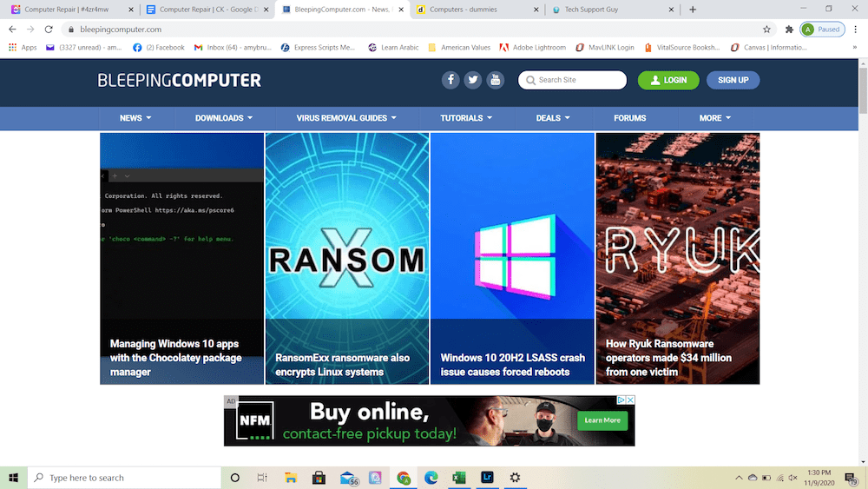Bookmark this page with the star
This screenshot has height=489, width=868.
click(x=766, y=30)
